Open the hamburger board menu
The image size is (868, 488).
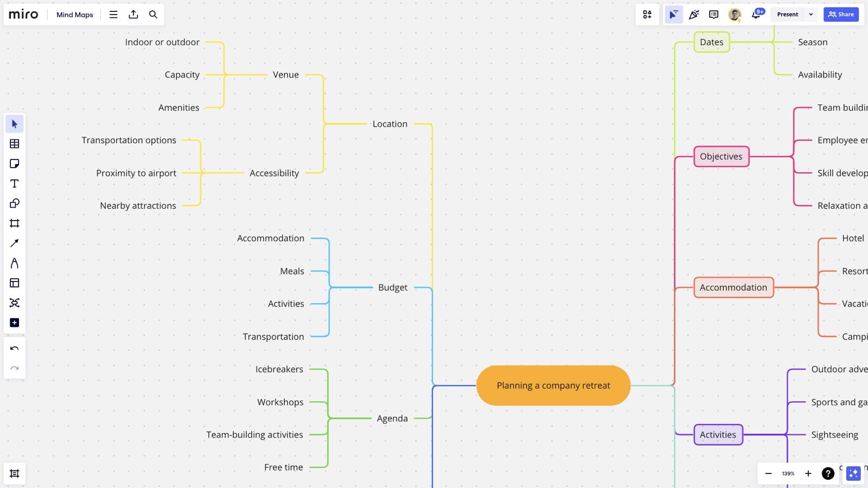coord(113,15)
